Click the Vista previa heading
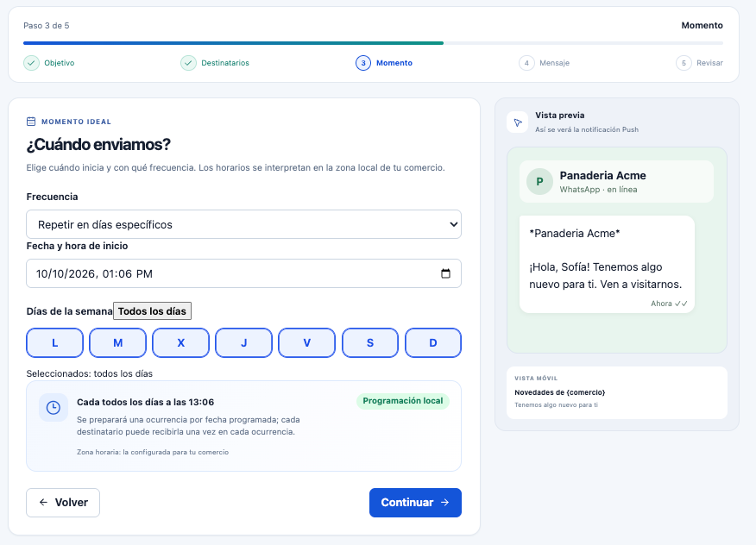Viewport: 756px width, 545px height. pos(560,116)
